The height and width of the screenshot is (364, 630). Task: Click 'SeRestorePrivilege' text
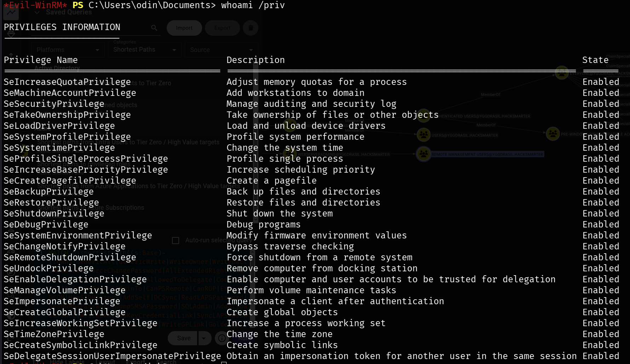tap(51, 203)
